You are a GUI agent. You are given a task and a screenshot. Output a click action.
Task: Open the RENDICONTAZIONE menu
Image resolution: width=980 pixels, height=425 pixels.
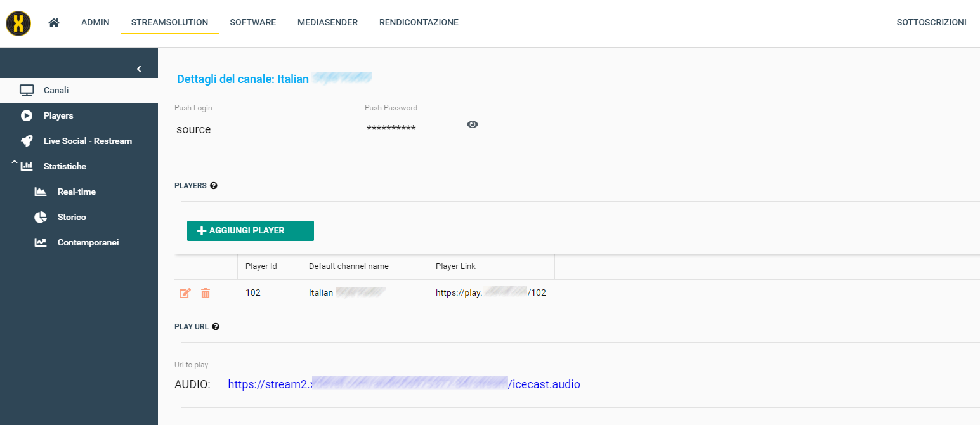coord(419,22)
